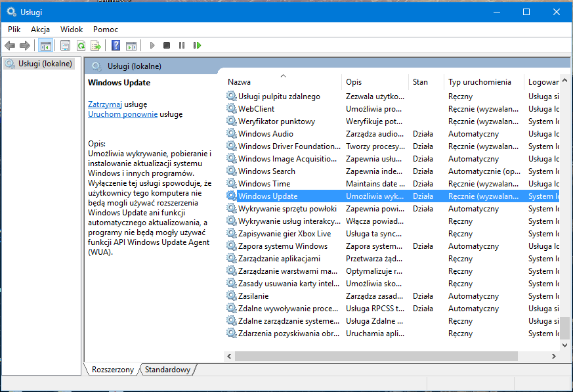Screen dimensions: 573x392
Task: Select Zdarzenia pozyskiwania obrazów service
Action: 393,333
